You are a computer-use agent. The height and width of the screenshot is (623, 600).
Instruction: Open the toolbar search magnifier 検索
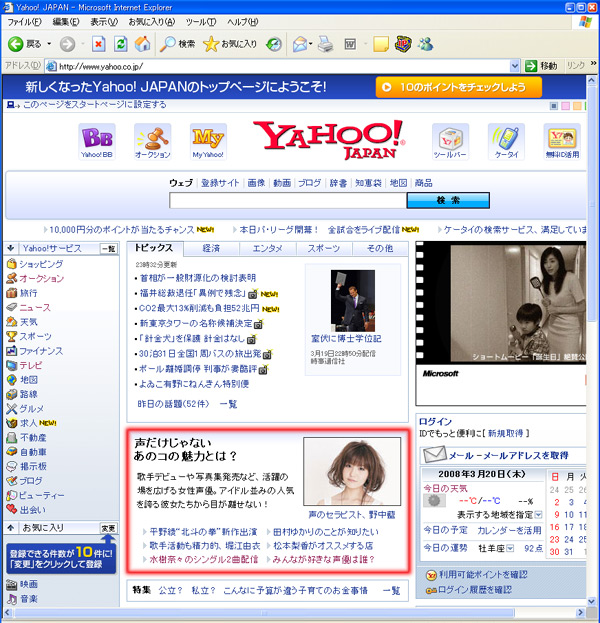[x=178, y=44]
